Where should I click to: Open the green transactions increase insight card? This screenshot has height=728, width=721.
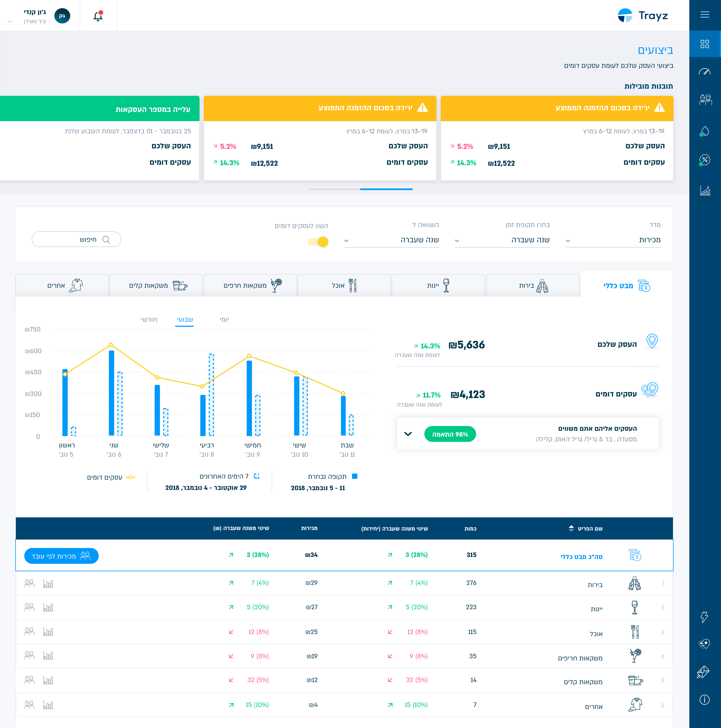coord(99,138)
